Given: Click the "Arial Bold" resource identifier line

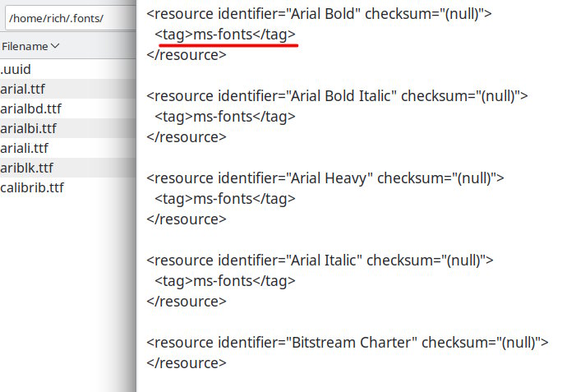Looking at the screenshot, I should (319, 14).
